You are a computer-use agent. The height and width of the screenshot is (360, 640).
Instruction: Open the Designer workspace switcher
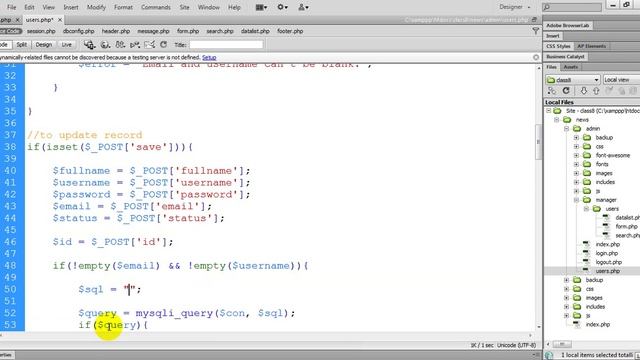515,7
